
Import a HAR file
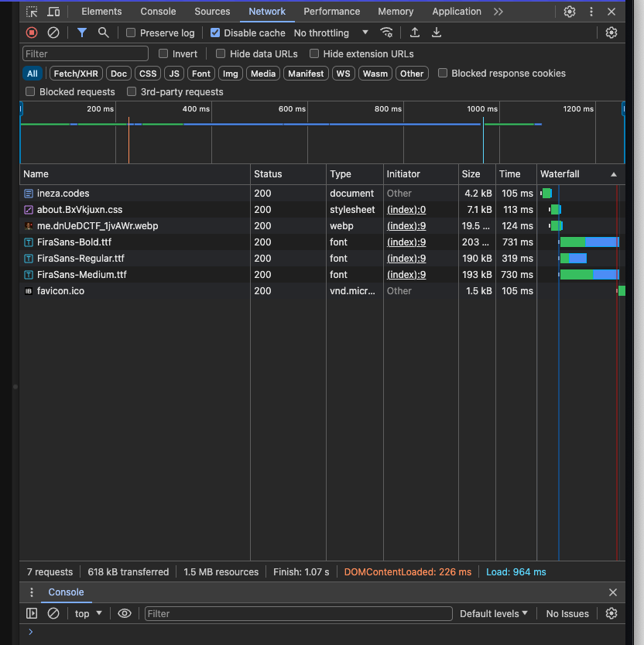pyautogui.click(x=414, y=33)
